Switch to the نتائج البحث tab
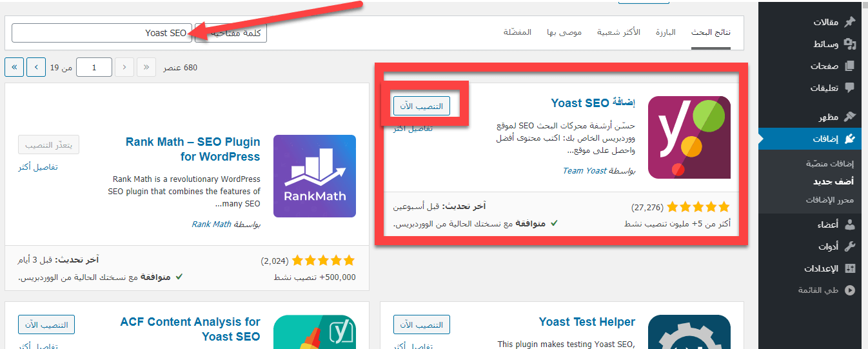Image resolution: width=868 pixels, height=349 pixels. (711, 32)
